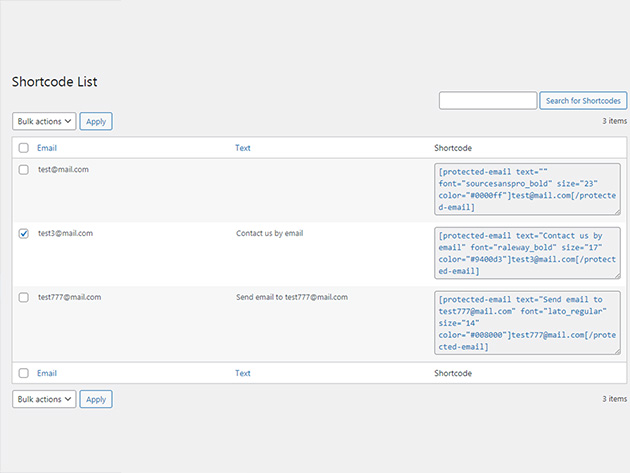Screen dimensions: 630x473
Task: Click the shortcode textarea for test@mail.com
Action: (x=527, y=189)
